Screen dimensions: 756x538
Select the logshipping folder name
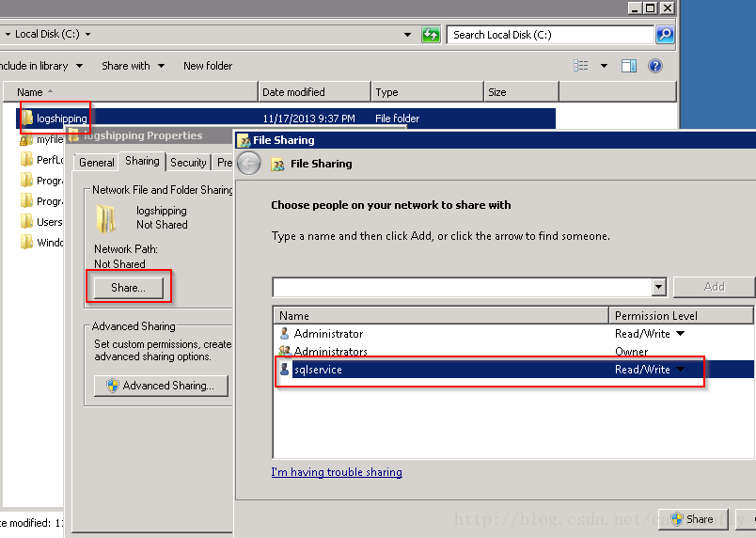[62, 119]
